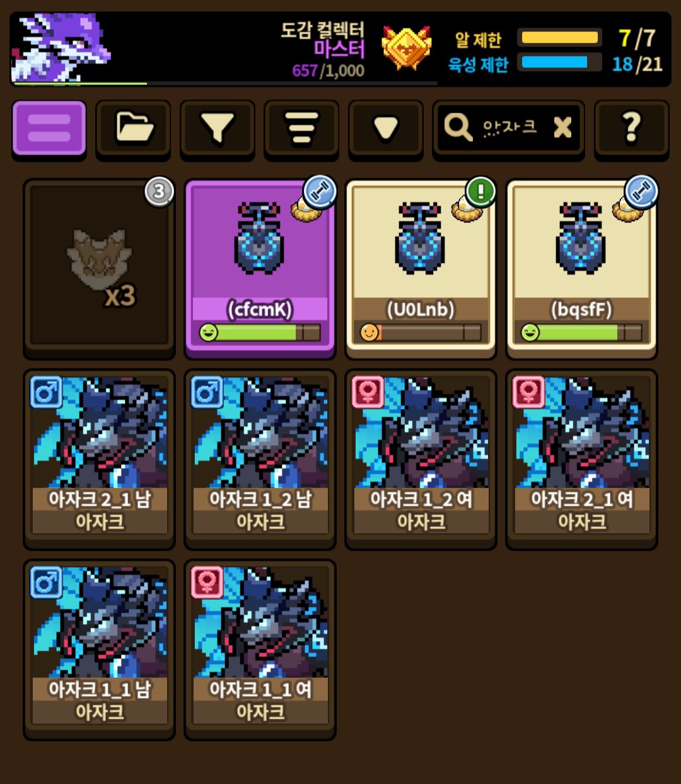Tap the green progress bar on egg bqsfF
Viewport: 681px width, 784px height.
581,332
